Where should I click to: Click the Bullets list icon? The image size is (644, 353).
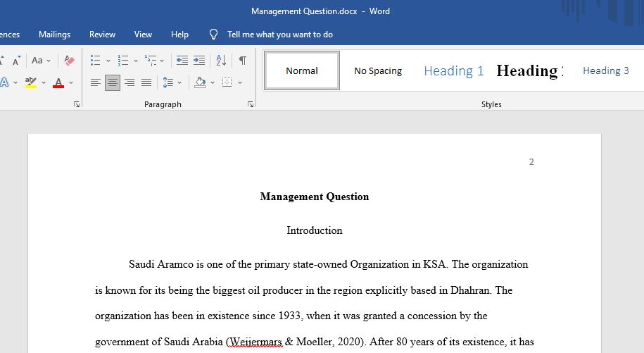coord(95,61)
